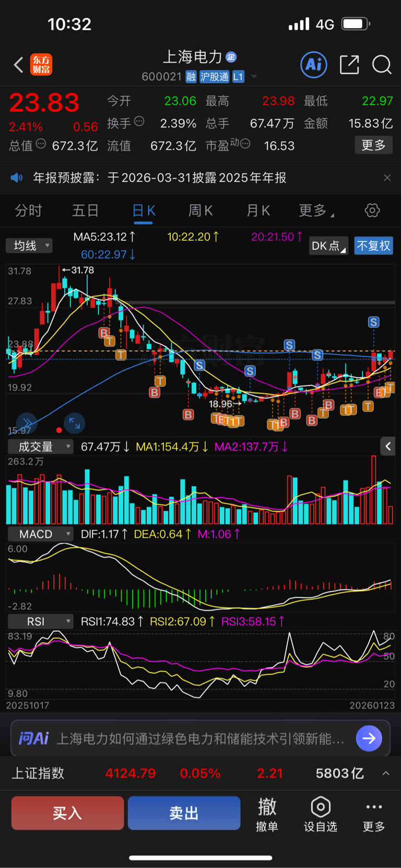
Task: Expand the 上证指数 bar chevron
Action: coord(386,773)
